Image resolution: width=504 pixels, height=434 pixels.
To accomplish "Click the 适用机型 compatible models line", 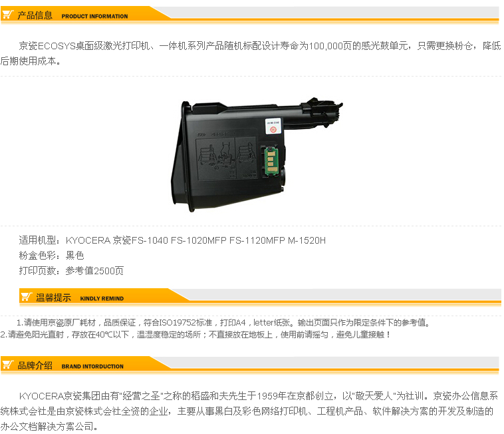I will tap(172, 240).
